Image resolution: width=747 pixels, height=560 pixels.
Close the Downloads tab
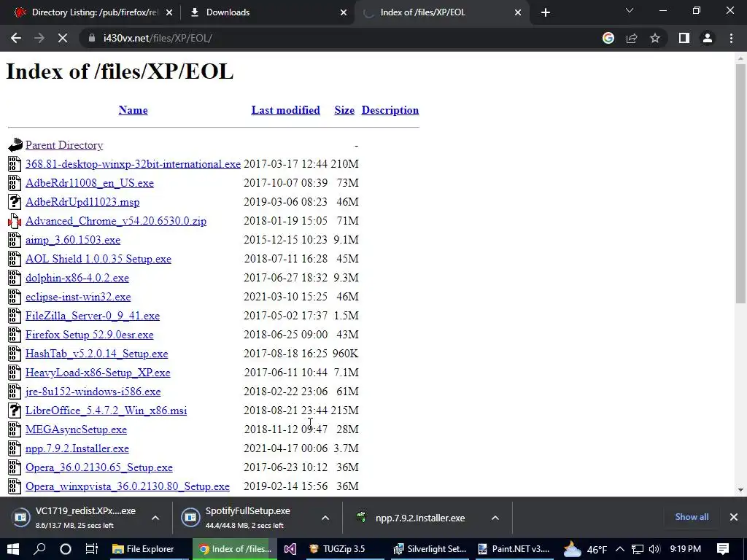[344, 12]
